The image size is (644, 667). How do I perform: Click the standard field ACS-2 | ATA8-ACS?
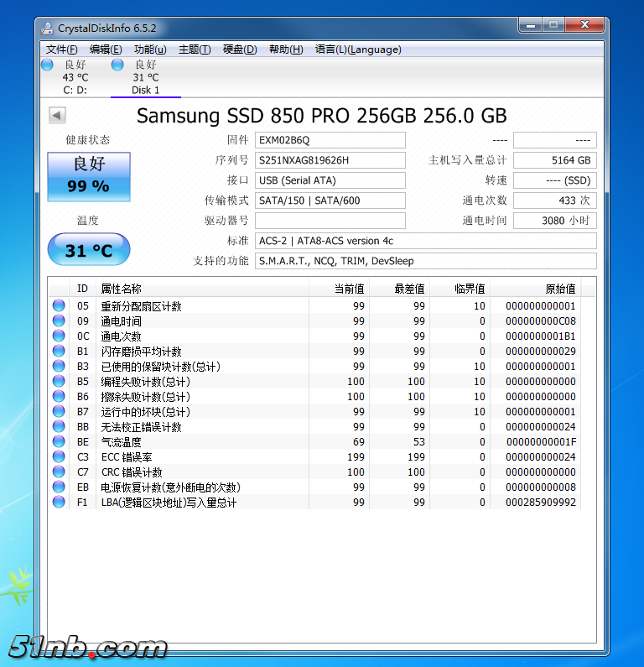coord(425,241)
